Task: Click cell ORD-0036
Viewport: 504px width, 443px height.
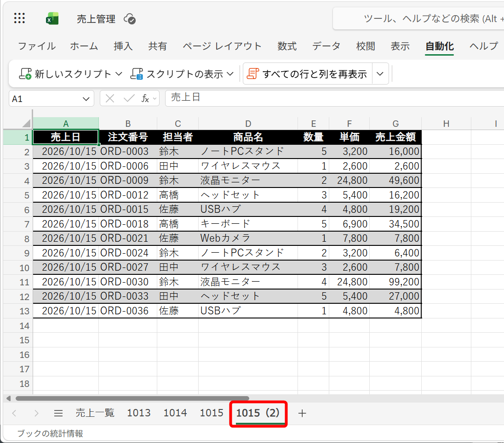Action: pyautogui.click(x=127, y=311)
